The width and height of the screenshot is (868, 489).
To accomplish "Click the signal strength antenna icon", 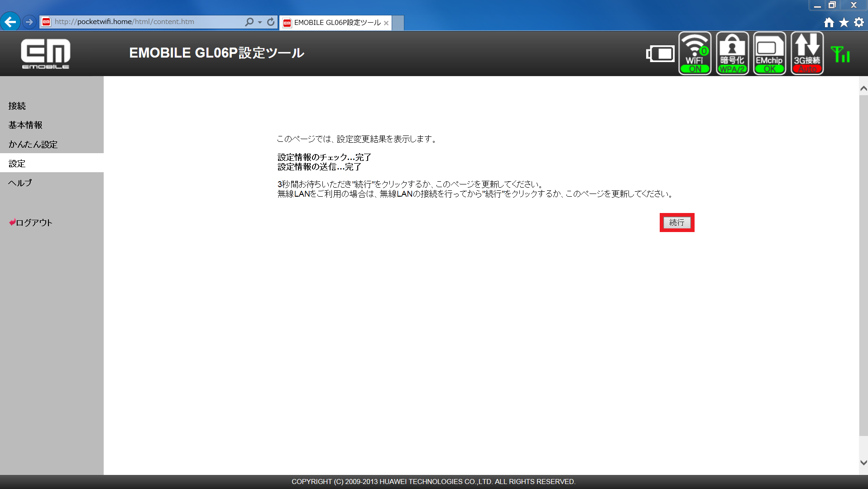I will point(841,53).
